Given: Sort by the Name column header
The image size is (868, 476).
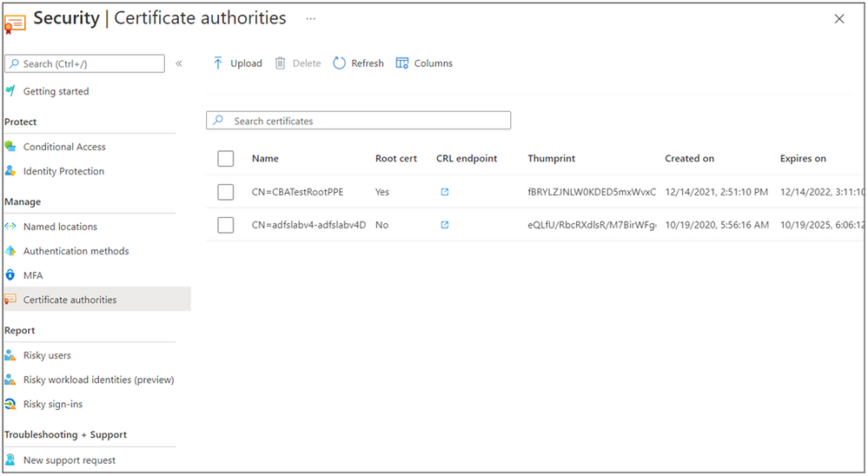Looking at the screenshot, I should tap(265, 158).
